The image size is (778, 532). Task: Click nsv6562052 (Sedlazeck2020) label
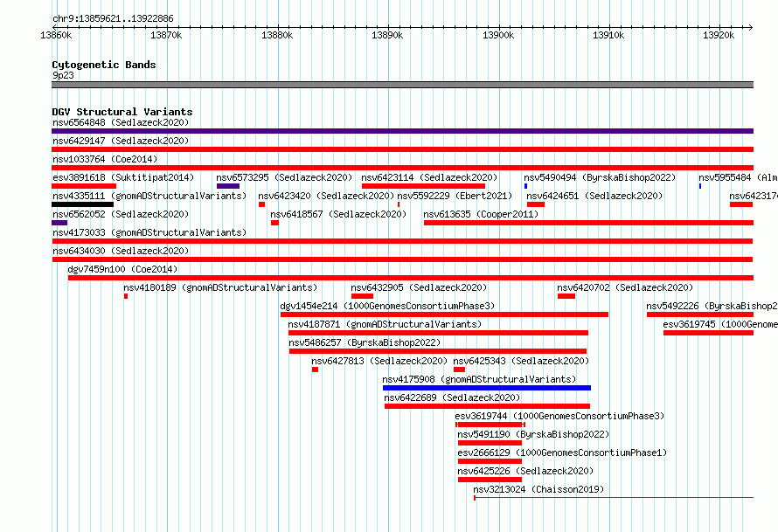click(121, 214)
